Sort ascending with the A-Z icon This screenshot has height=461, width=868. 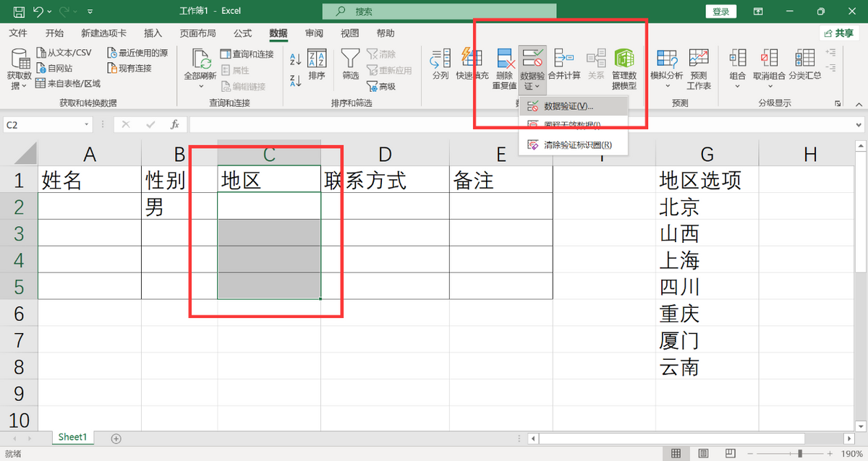295,59
